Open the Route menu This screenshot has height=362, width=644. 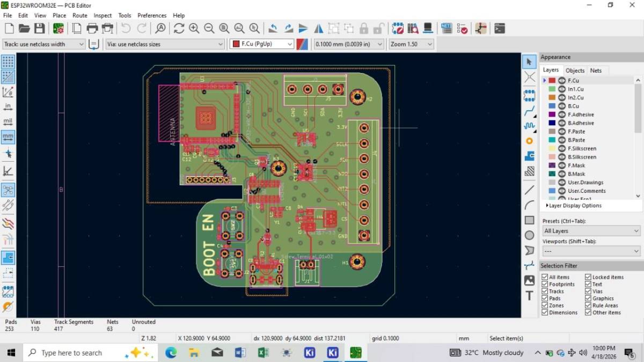[x=80, y=16]
